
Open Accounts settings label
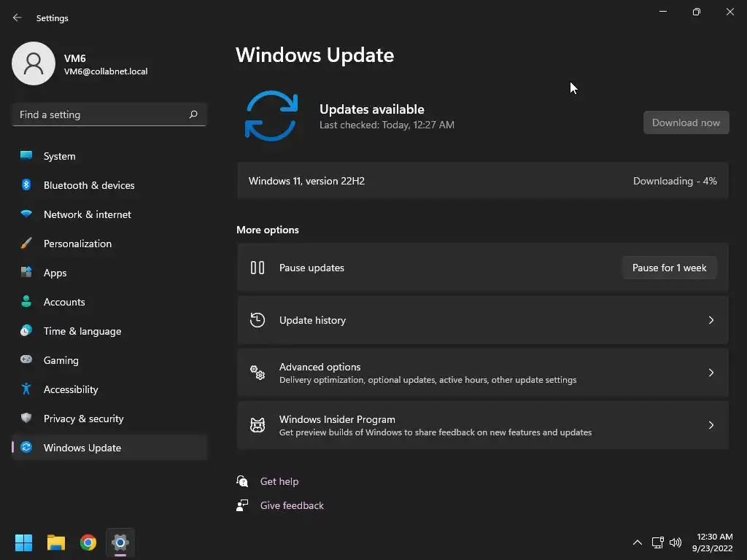64,302
